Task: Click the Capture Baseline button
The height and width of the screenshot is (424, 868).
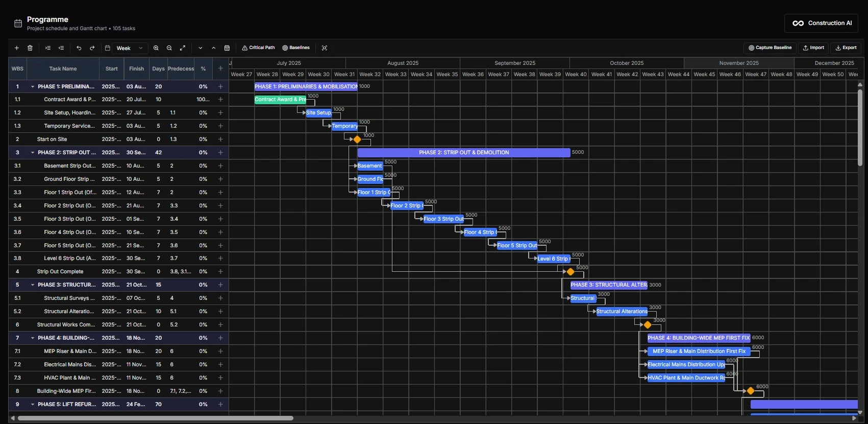Action: tap(770, 48)
